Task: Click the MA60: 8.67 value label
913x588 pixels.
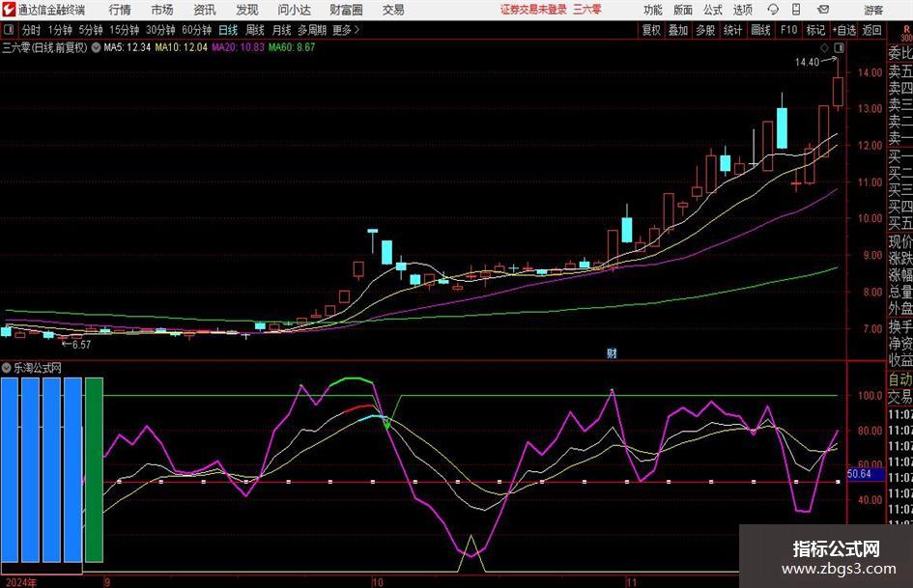Action: point(292,47)
